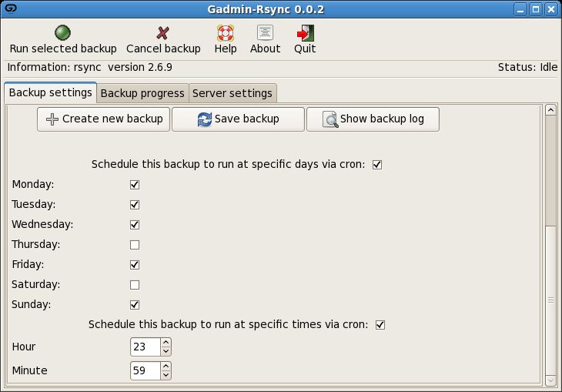Minimize the Gadmin-Rsync window

point(520,9)
